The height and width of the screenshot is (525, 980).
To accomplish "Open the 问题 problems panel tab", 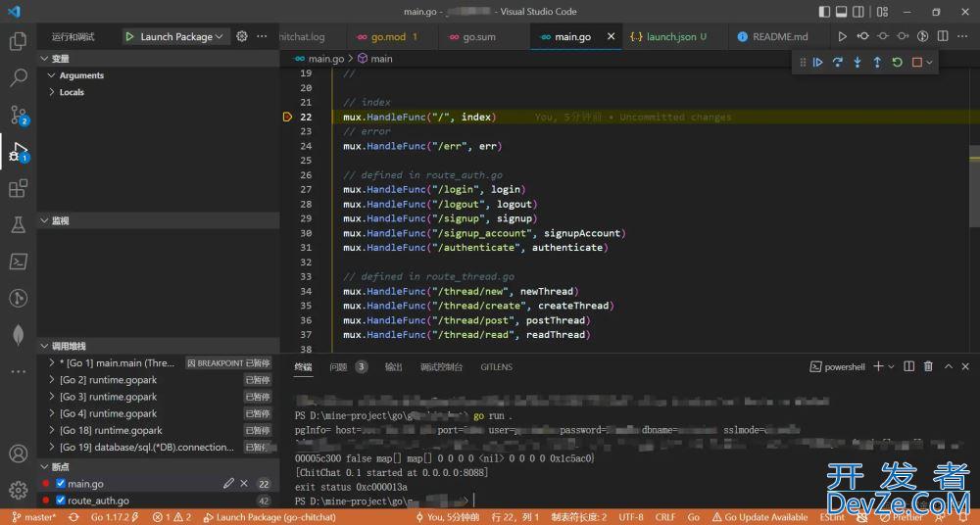I will 338,367.
